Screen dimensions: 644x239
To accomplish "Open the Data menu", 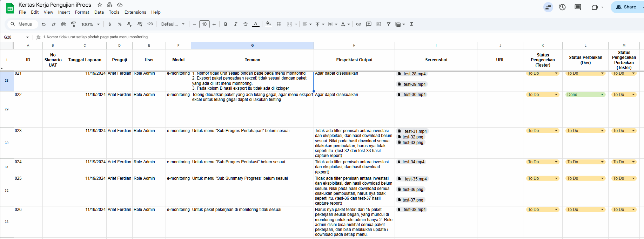I will (99, 12).
